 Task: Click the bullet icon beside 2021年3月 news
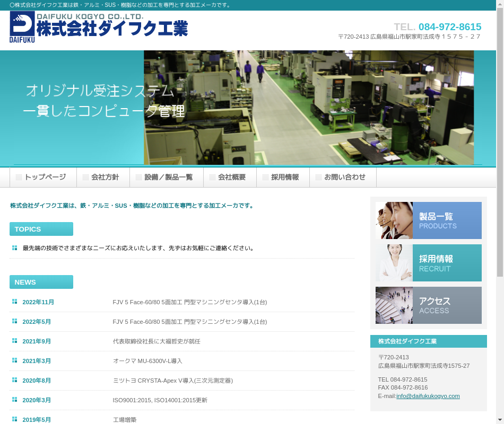click(x=15, y=360)
